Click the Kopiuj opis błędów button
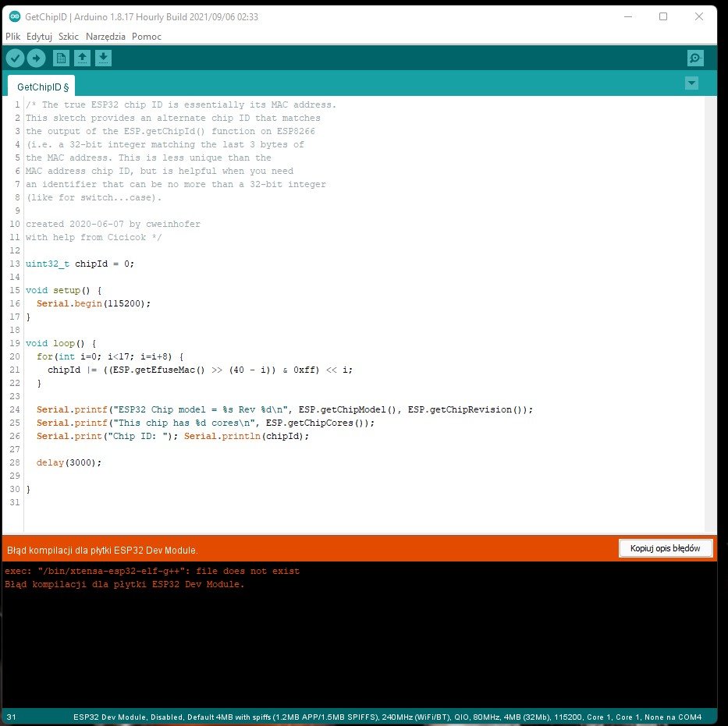Viewport: 728px width, 726px height. pyautogui.click(x=666, y=548)
